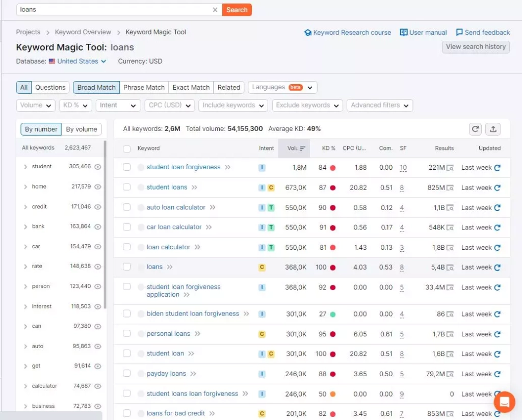
Task: Open Projects breadcrumb link
Action: coord(28,32)
